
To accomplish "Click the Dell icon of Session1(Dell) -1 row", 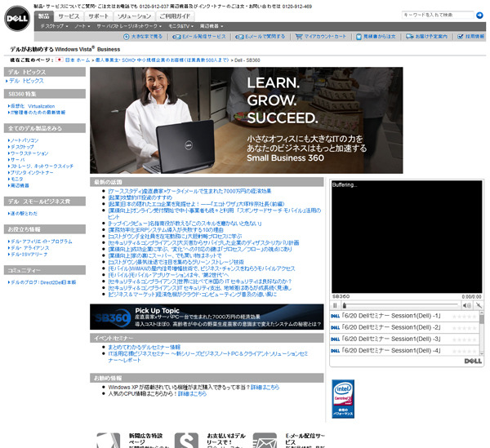I will coord(335,316).
